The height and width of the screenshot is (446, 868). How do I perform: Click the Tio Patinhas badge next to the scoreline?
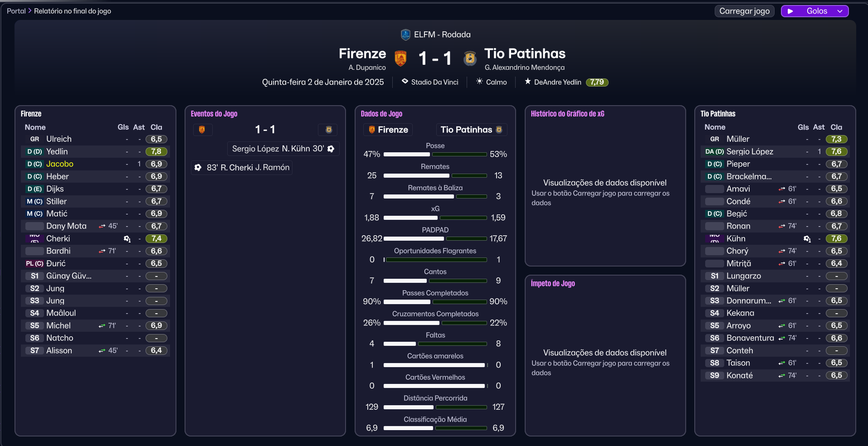469,58
